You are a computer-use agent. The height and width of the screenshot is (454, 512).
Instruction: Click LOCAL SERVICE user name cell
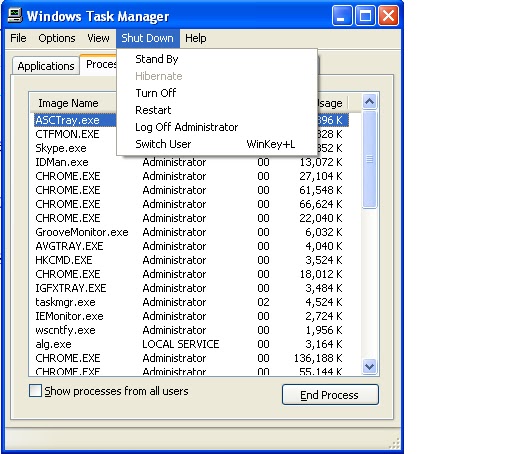point(181,344)
